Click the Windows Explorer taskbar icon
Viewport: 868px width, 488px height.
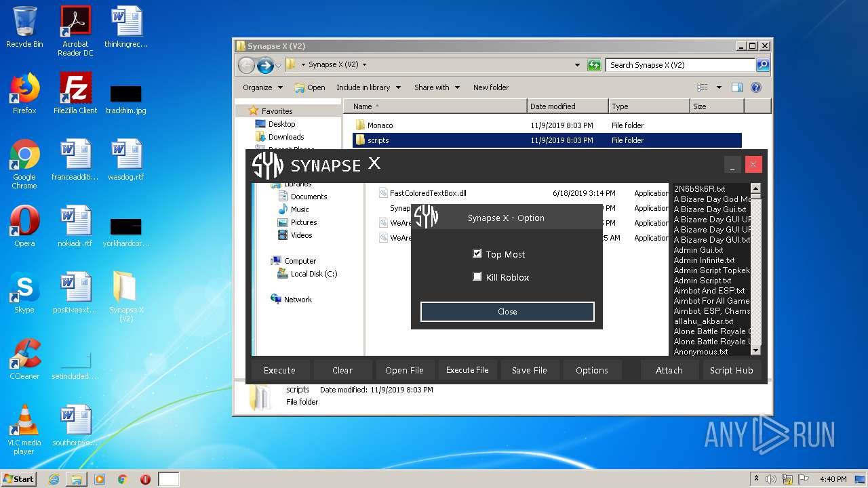(77, 479)
